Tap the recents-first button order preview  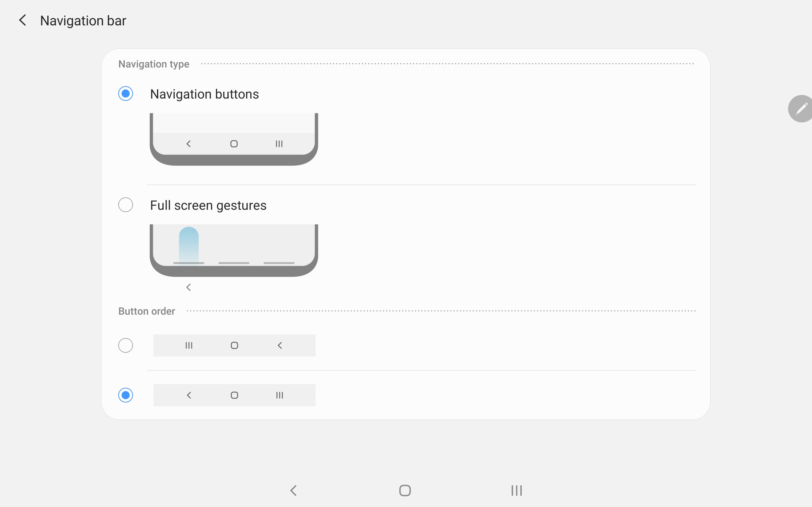pyautogui.click(x=234, y=345)
